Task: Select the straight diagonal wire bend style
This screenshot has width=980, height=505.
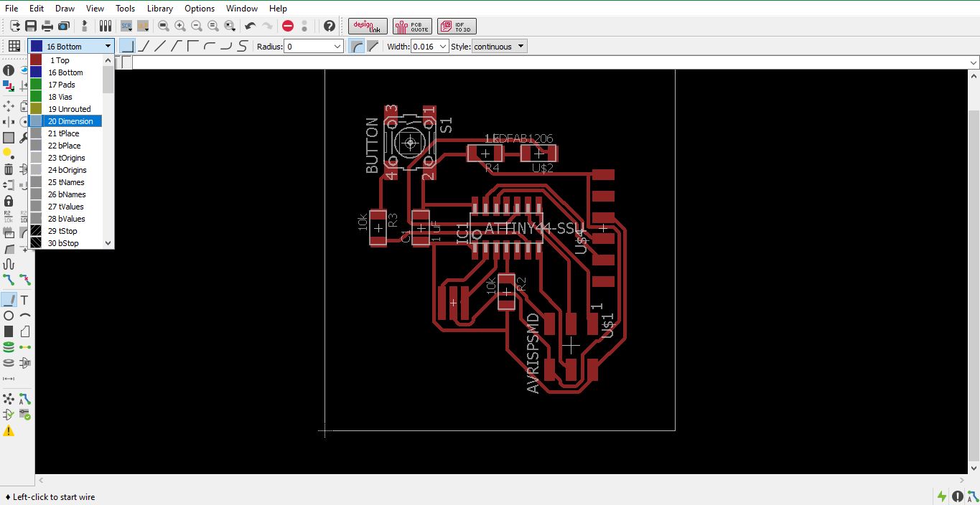Action: click(160, 46)
